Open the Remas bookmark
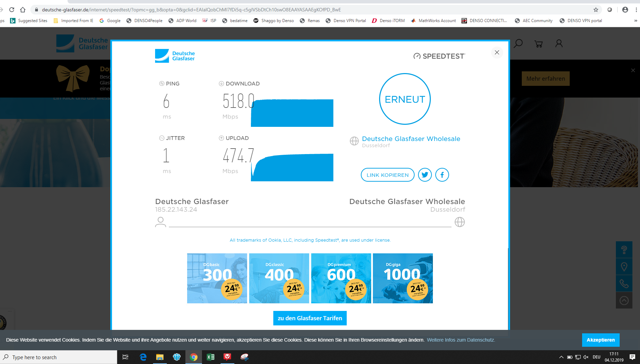The height and width of the screenshot is (364, 640). (x=310, y=21)
